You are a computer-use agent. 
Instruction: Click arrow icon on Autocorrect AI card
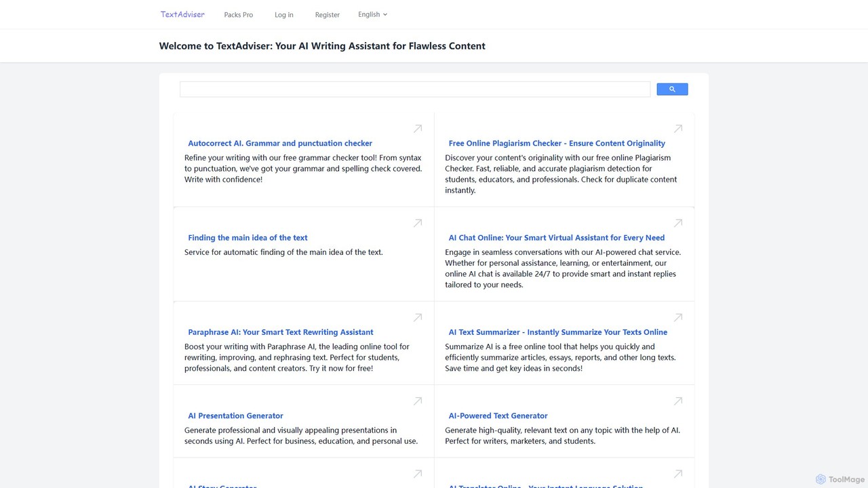pyautogui.click(x=418, y=128)
